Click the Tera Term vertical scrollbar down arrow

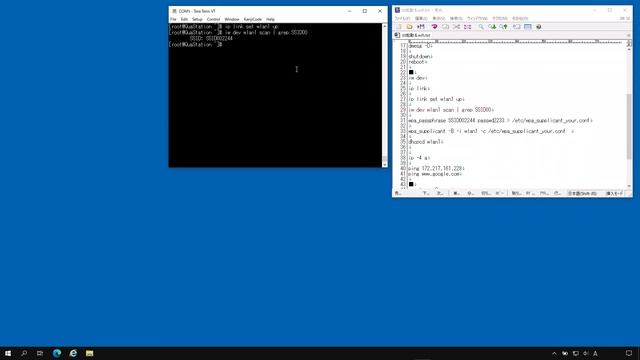[384, 164]
